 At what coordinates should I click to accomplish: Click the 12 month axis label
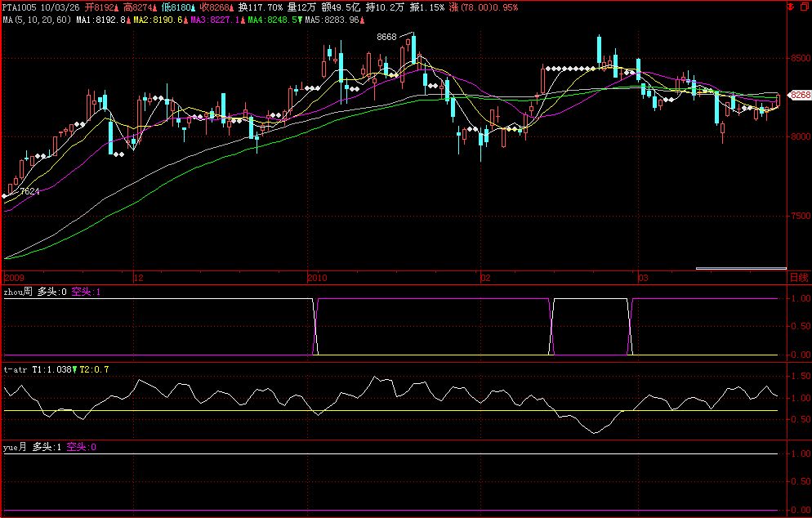138,278
